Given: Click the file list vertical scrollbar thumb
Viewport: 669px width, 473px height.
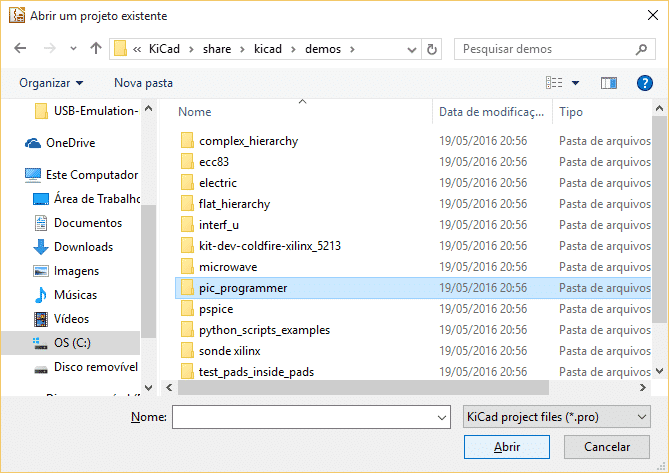Looking at the screenshot, I should pos(659,219).
